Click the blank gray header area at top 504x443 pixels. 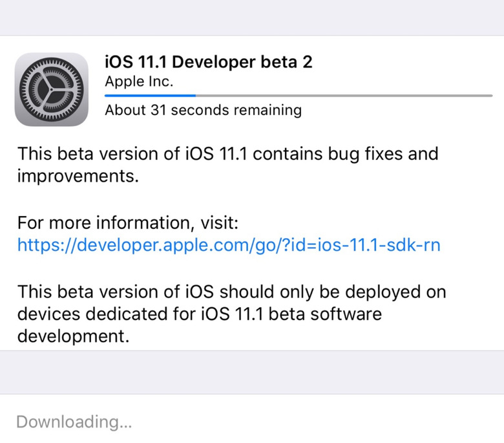click(252, 17)
